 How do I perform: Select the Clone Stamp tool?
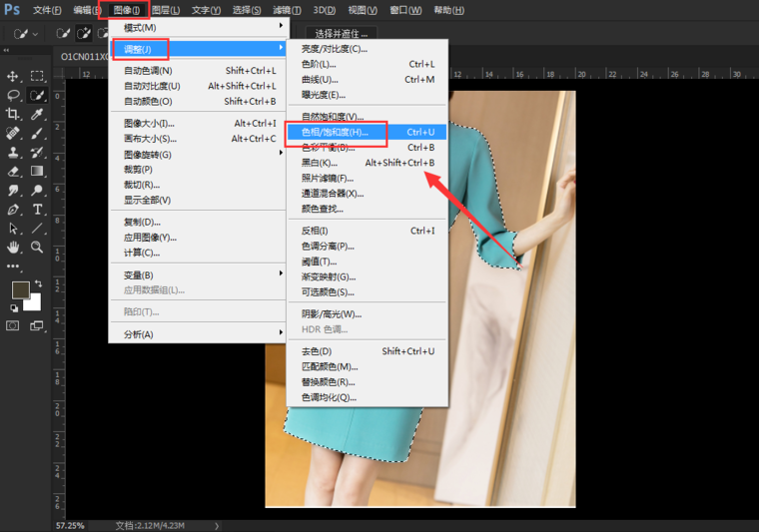click(x=13, y=152)
